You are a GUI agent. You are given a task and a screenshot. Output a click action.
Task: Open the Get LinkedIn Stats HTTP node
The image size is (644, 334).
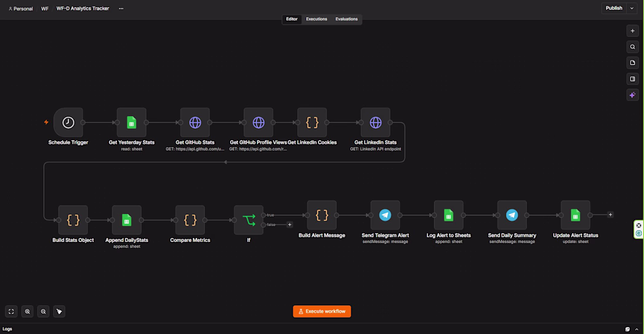click(x=375, y=122)
